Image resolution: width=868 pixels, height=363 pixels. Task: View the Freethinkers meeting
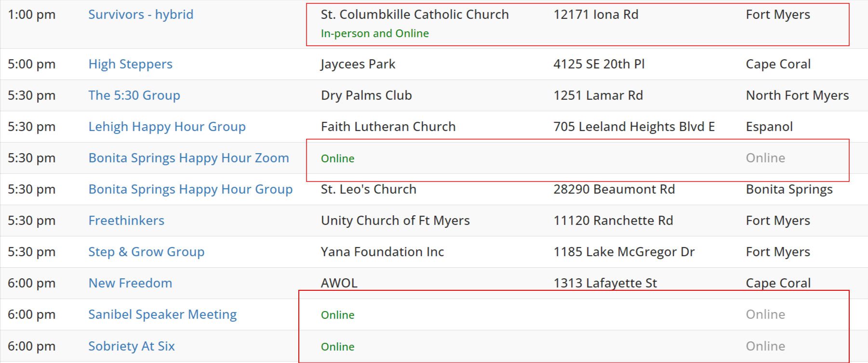[126, 220]
